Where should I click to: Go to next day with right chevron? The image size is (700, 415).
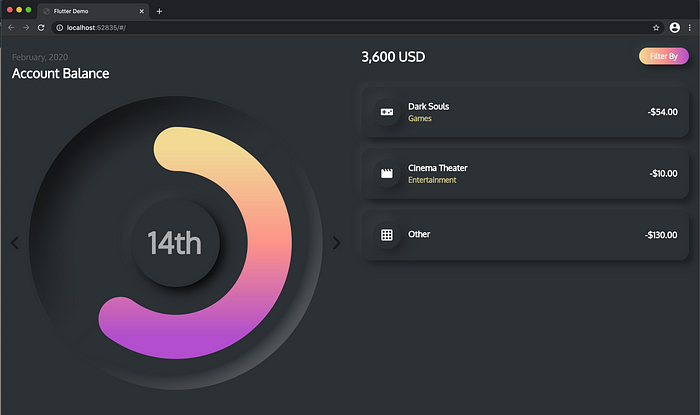pyautogui.click(x=337, y=243)
